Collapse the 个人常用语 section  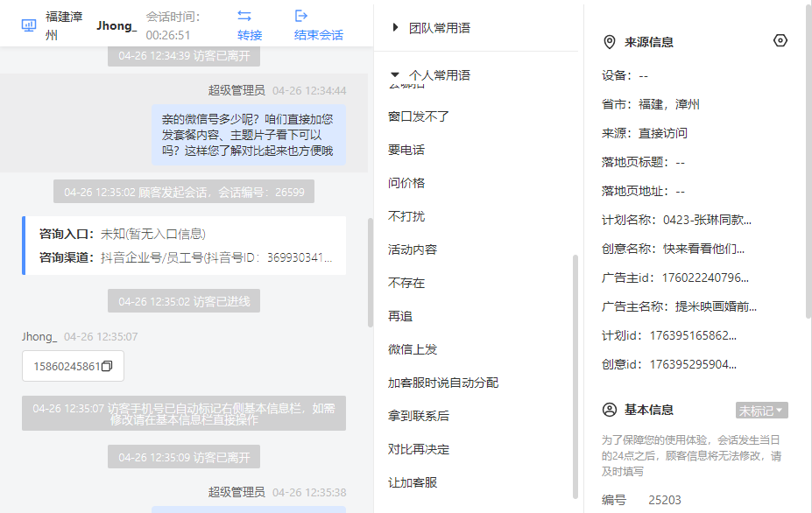tap(395, 74)
